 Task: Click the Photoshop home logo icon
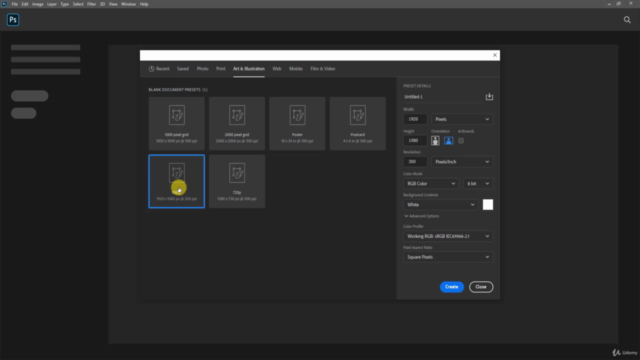[x=13, y=20]
